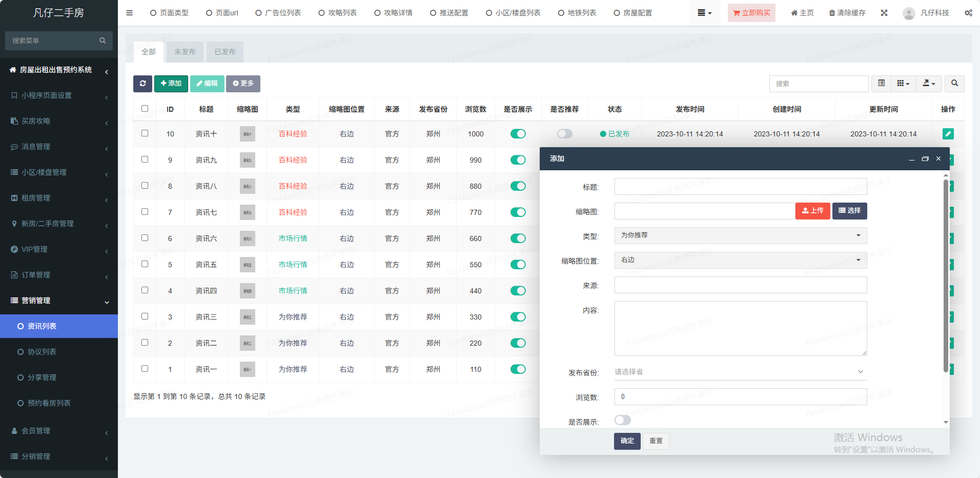Enable the 是否推荐 switch for 资讯十
This screenshot has width=980, height=478.
point(564,134)
